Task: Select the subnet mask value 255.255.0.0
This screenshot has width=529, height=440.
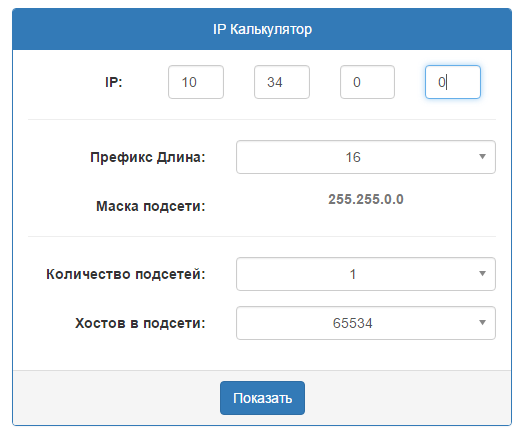Action: coord(366,199)
